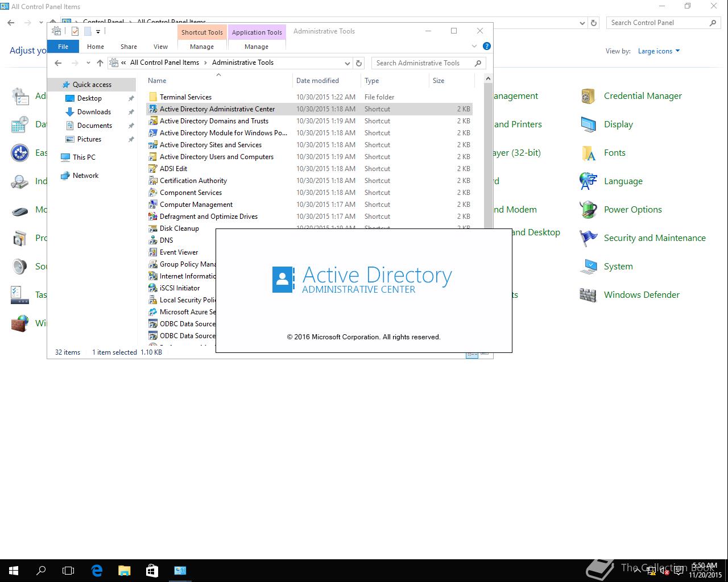Click Active Directory Sites and Services icon
This screenshot has height=582, width=728.
tap(153, 145)
